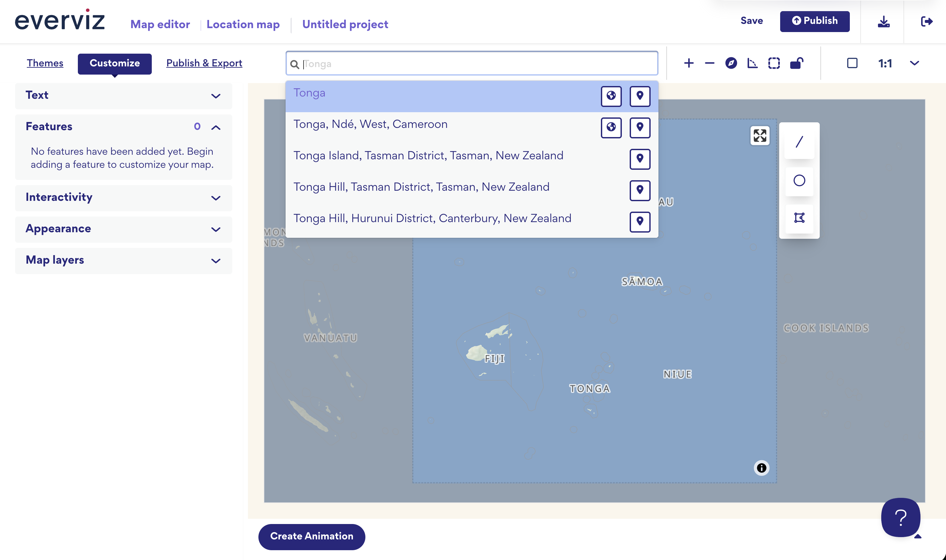Click the dashed selection frame icon
Viewport: 946px width, 560px height.
pos(774,63)
